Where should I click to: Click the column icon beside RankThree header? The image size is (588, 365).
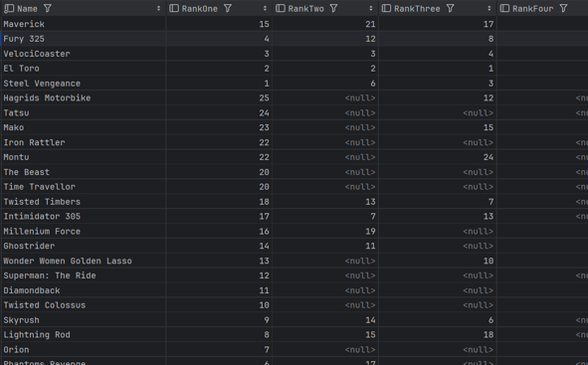click(x=387, y=8)
